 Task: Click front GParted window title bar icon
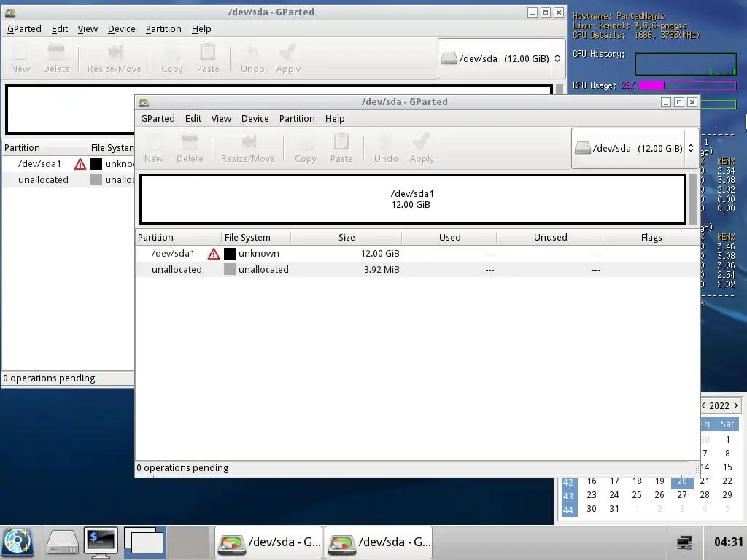pos(144,102)
